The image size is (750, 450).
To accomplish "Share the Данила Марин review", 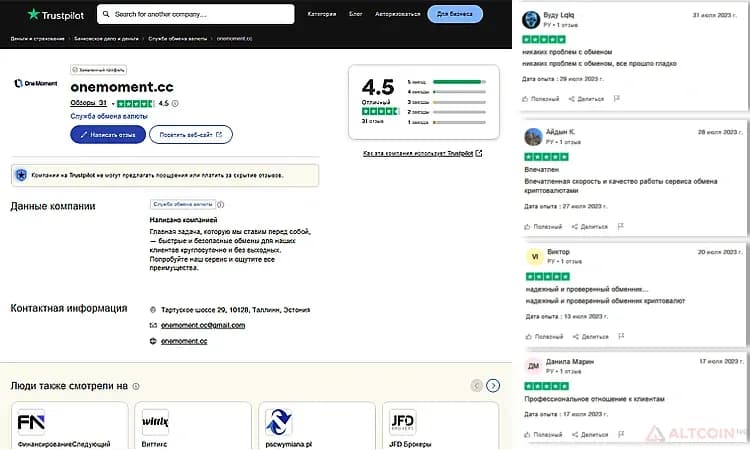I will [x=590, y=435].
